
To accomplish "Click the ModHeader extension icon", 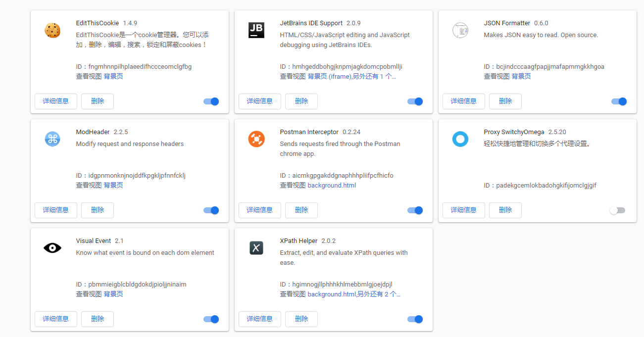I will click(x=52, y=139).
